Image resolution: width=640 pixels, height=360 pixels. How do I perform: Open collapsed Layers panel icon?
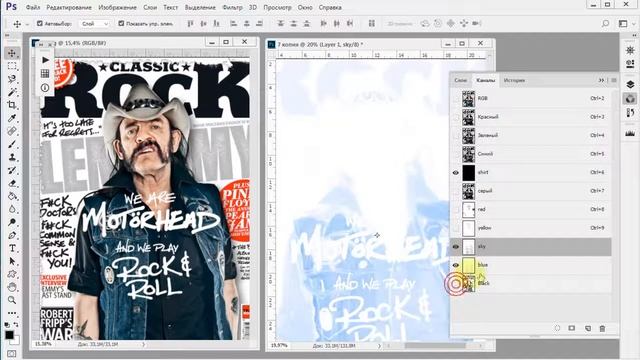coord(630,84)
